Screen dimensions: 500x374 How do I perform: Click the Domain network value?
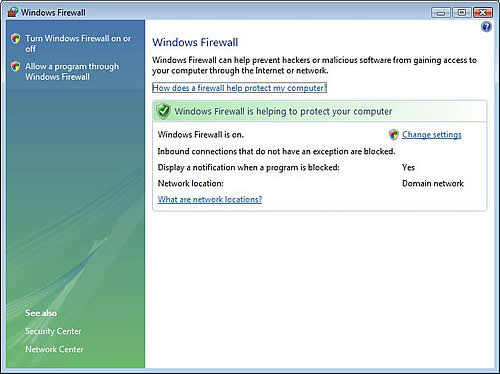[433, 183]
